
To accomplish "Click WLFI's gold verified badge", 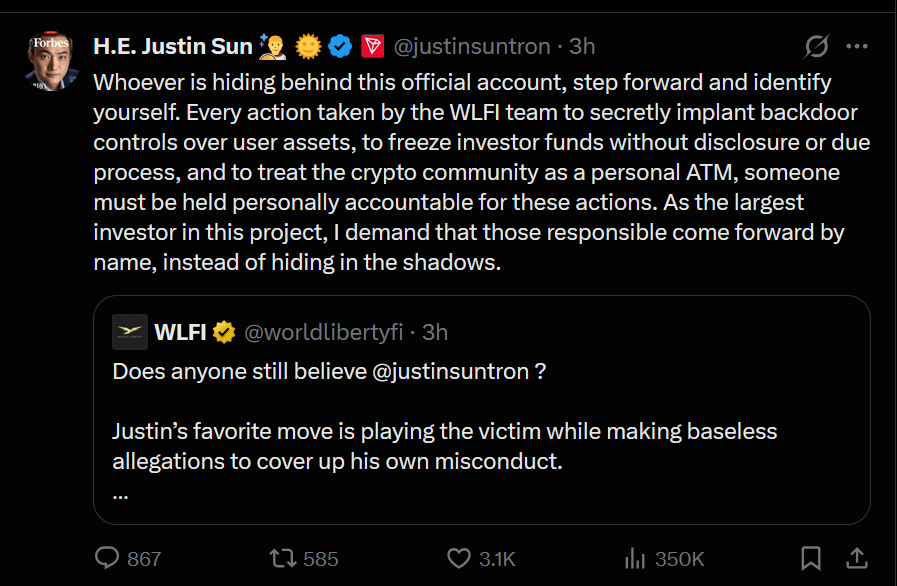I will (223, 332).
